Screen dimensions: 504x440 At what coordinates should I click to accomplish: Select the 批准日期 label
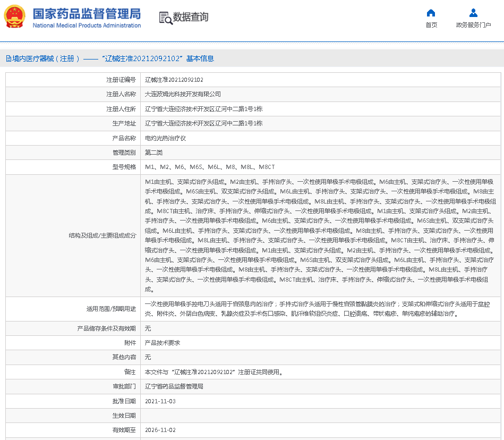[x=124, y=401]
